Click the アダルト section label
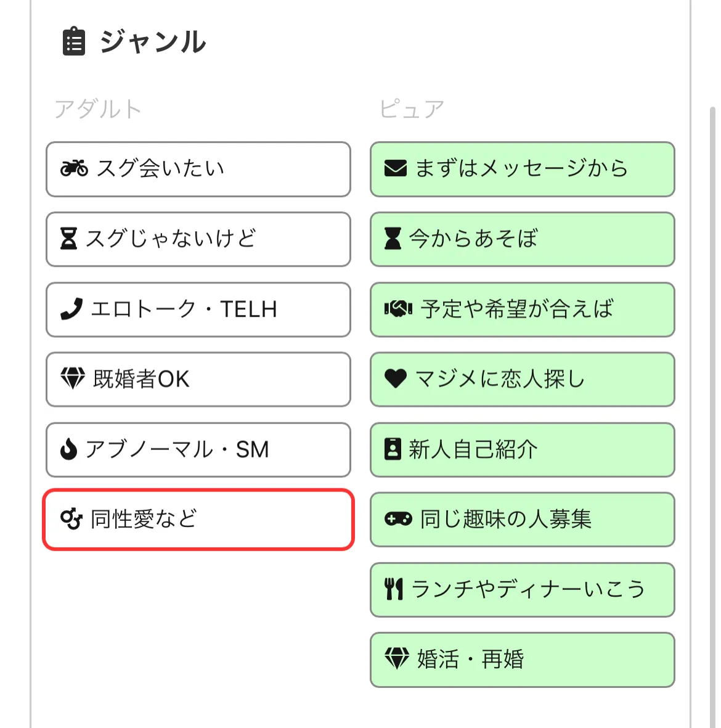 click(x=97, y=108)
